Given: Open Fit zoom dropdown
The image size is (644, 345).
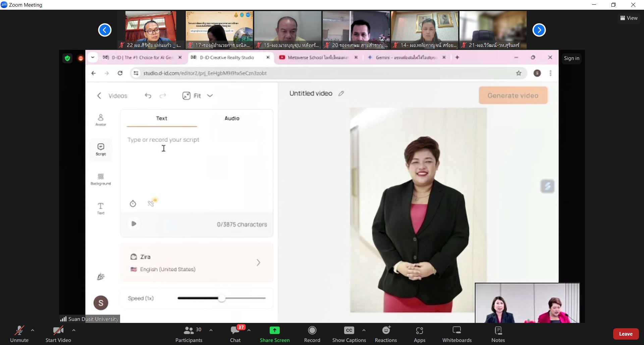Looking at the screenshot, I should pyautogui.click(x=198, y=96).
